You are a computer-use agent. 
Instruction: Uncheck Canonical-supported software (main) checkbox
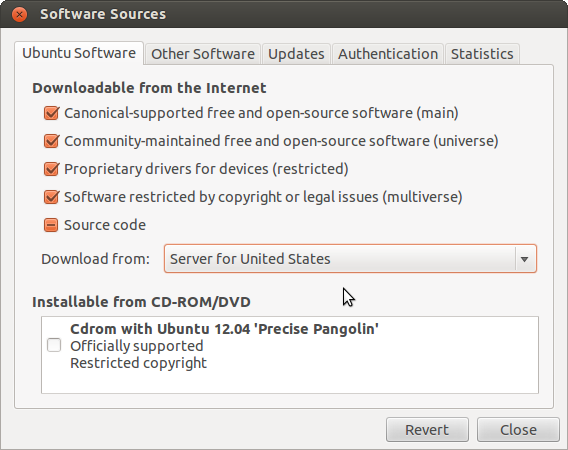click(x=51, y=113)
